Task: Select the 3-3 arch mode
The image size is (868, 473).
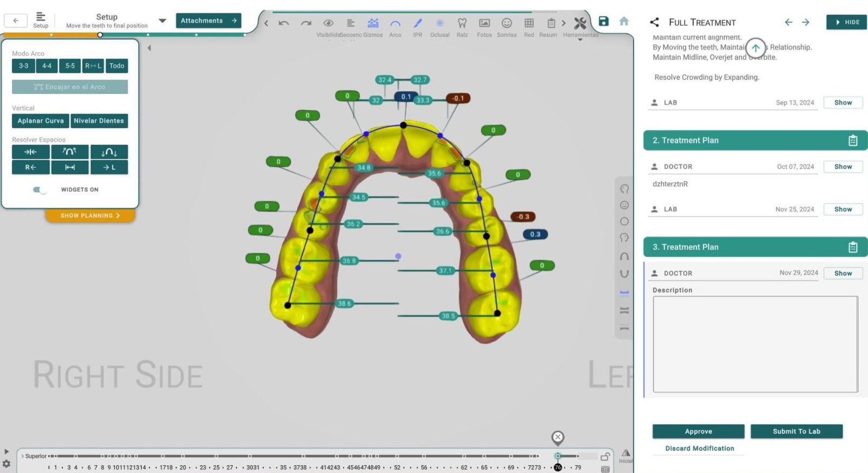Action: pyautogui.click(x=23, y=66)
